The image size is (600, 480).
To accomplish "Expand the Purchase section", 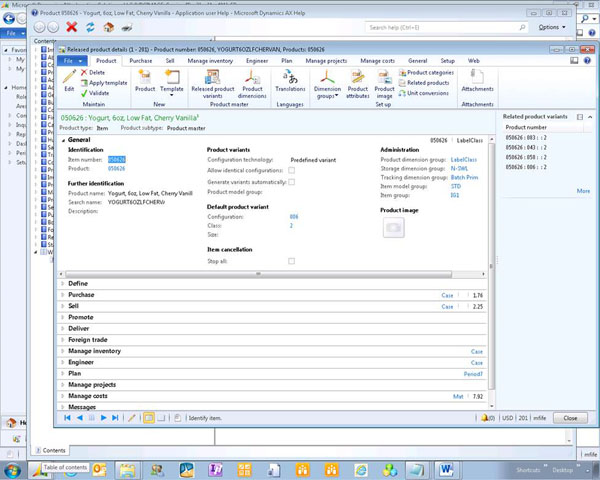I will coord(82,295).
